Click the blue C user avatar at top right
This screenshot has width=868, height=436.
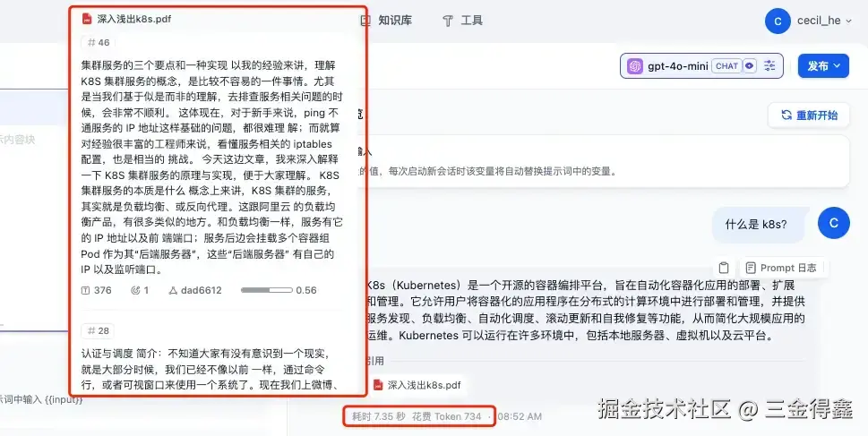[778, 21]
